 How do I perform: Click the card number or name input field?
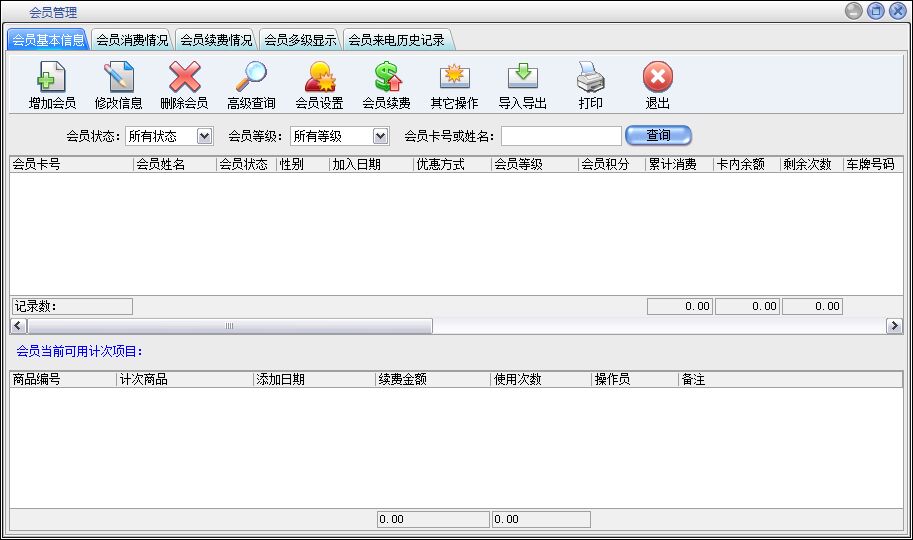(x=561, y=136)
